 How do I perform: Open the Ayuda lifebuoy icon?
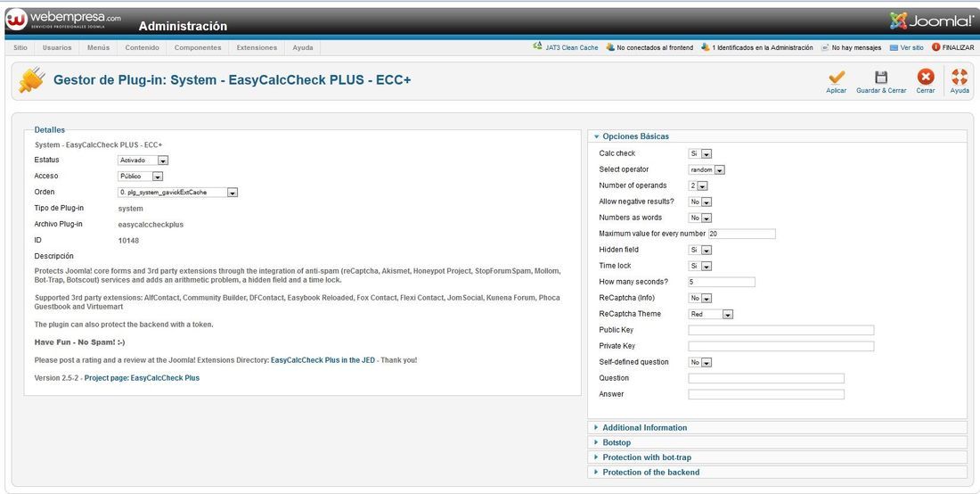coord(960,77)
